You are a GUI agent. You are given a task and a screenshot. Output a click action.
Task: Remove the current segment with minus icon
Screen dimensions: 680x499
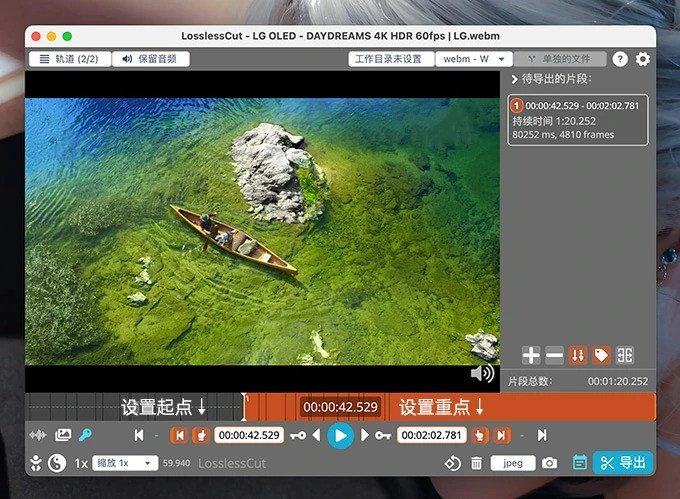pos(554,355)
